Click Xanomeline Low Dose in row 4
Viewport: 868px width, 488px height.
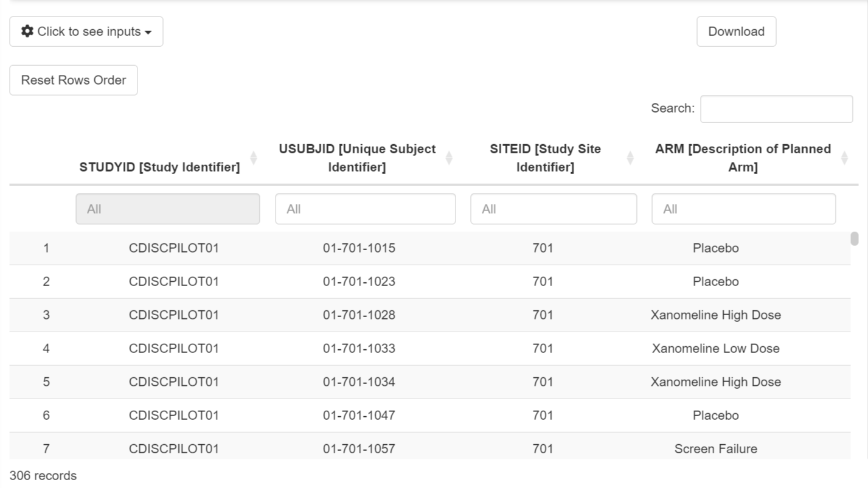point(715,349)
